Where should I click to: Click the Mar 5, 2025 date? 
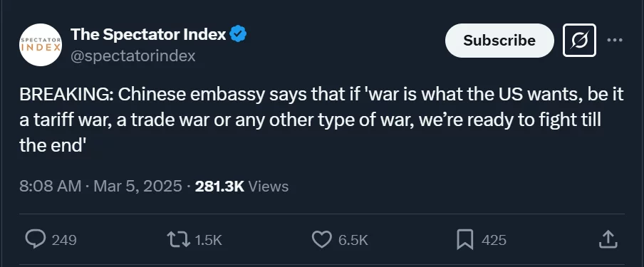point(137,187)
